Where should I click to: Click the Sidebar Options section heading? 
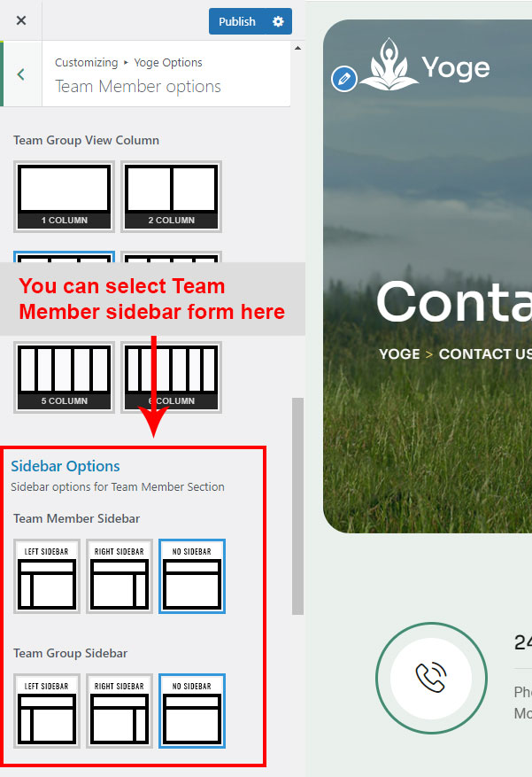66,466
